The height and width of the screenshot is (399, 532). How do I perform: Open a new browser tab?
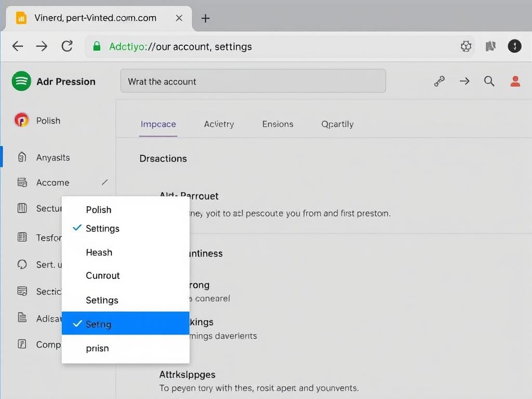click(x=206, y=18)
